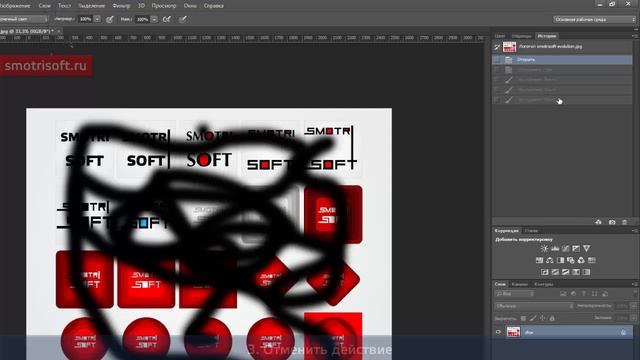
Task: Toggle visibility of the background layer
Action: 498,332
